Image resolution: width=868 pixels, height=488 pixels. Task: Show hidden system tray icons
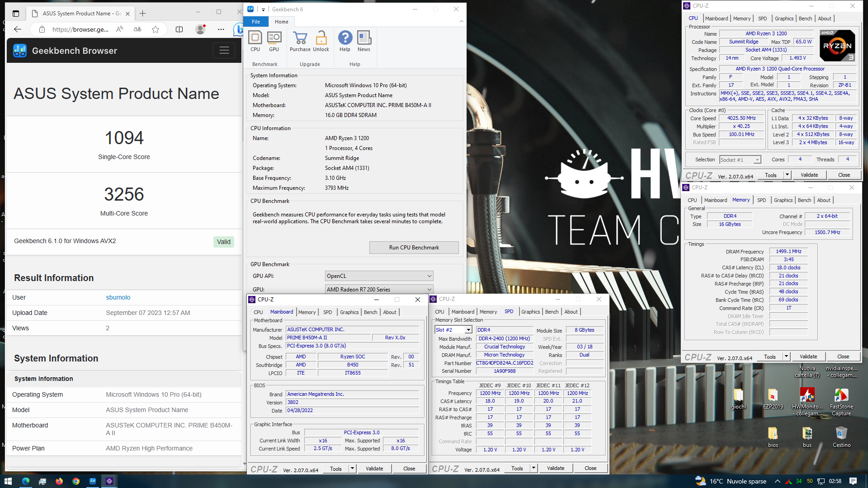pyautogui.click(x=777, y=481)
